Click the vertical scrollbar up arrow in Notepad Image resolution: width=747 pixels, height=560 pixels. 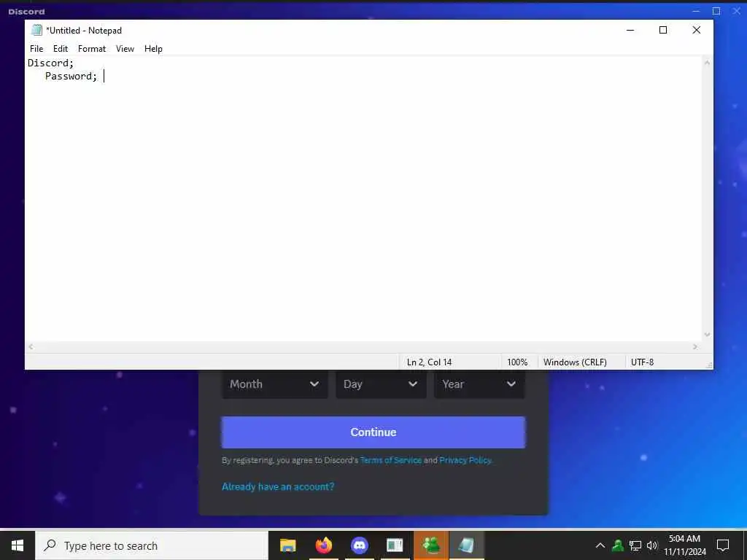(708, 63)
